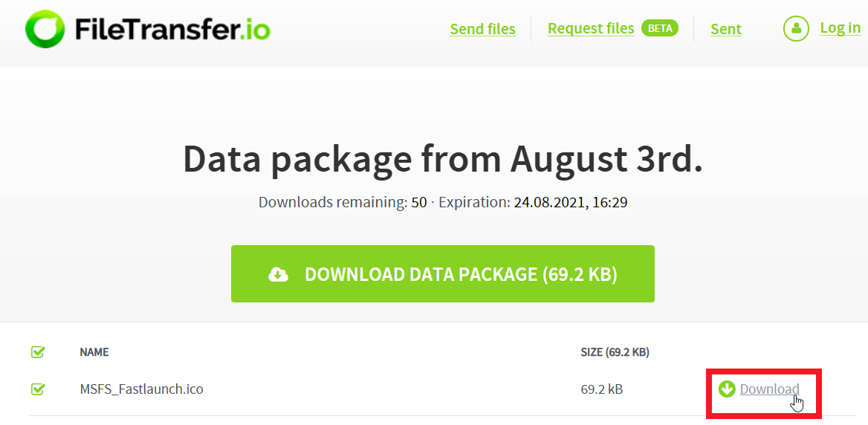Viewport: 868px width, 425px height.
Task: Click the green FileTransfer.io logo icon
Action: (45, 29)
